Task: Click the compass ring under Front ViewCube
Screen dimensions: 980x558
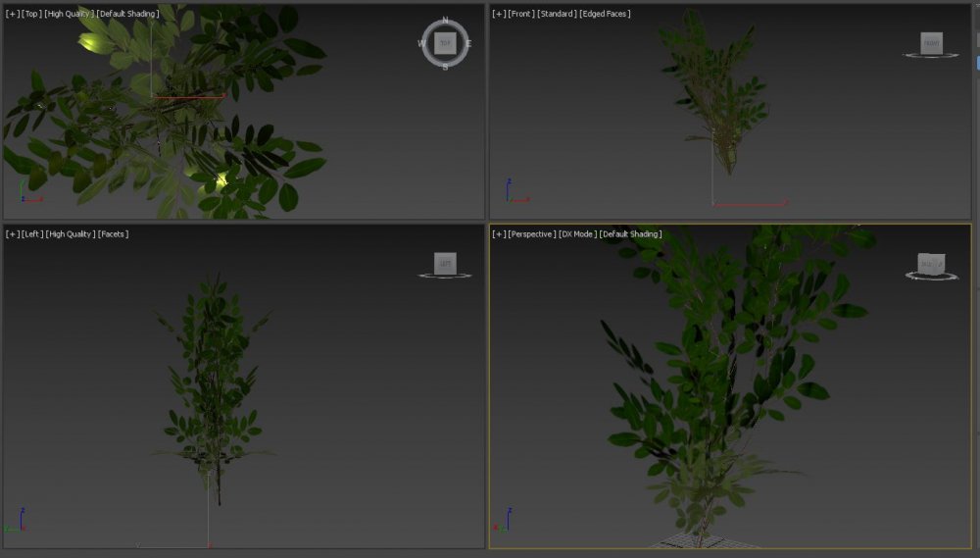Action: [931, 56]
